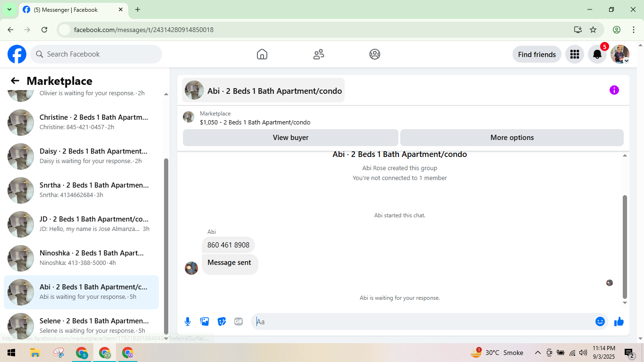Open the Facebook menu grid icon

[x=575, y=54]
